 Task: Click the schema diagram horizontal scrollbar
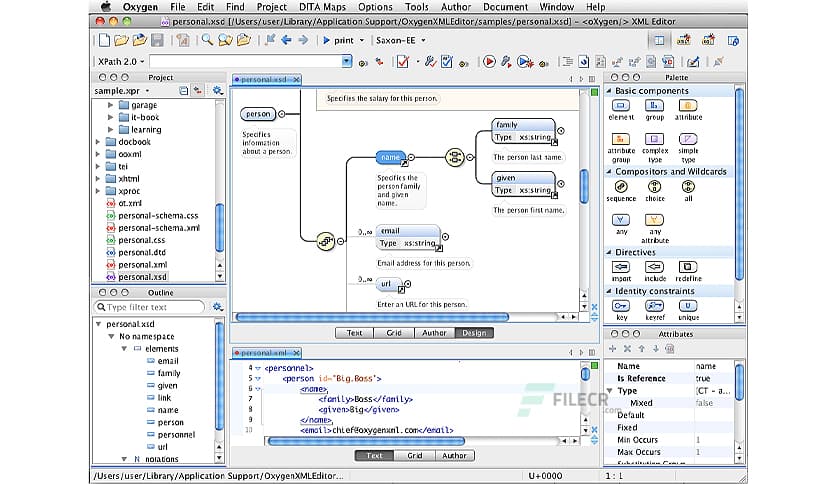(x=372, y=317)
